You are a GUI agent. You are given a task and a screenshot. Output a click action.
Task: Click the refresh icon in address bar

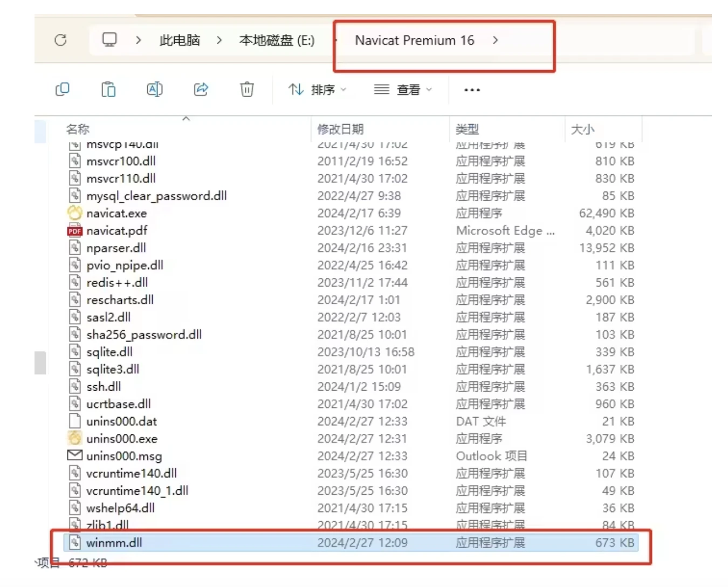[60, 40]
